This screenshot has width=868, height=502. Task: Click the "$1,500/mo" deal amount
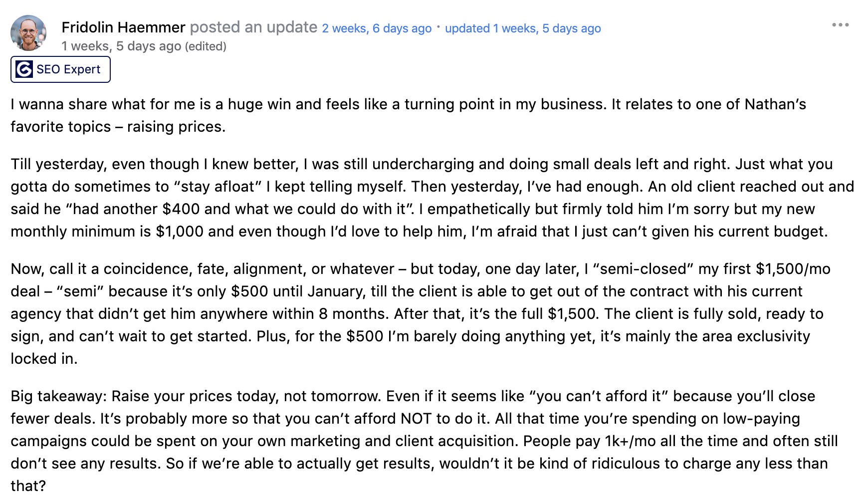click(x=793, y=269)
